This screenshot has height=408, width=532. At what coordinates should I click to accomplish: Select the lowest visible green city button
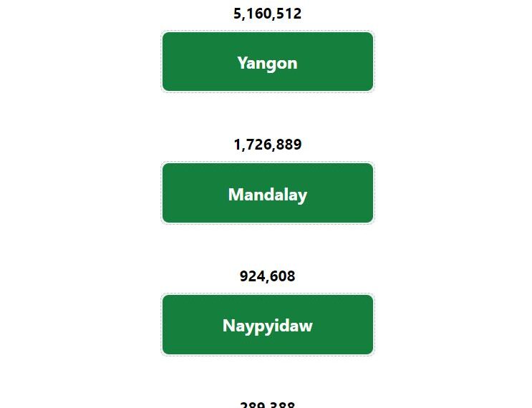point(268,324)
